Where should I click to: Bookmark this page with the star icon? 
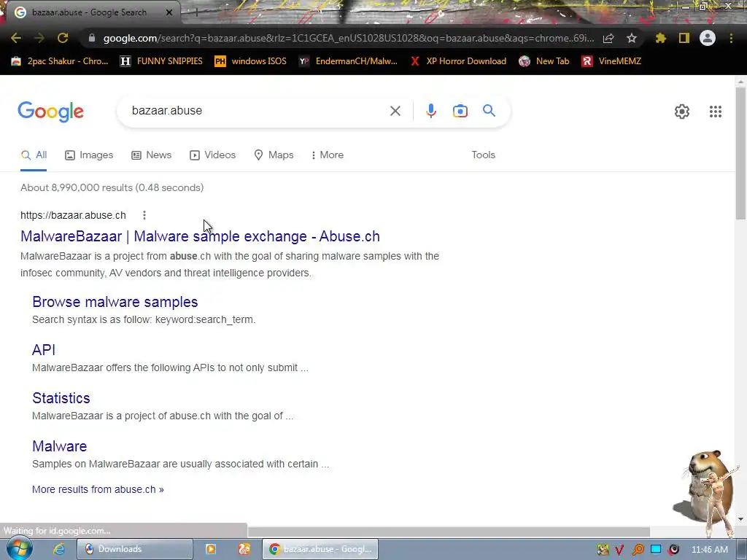pyautogui.click(x=632, y=38)
